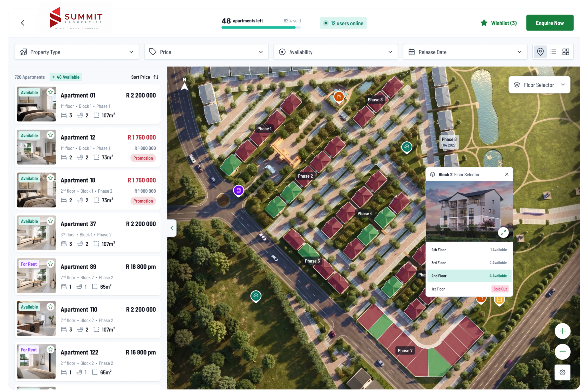Click the green park marker near Phase 8

point(407,147)
